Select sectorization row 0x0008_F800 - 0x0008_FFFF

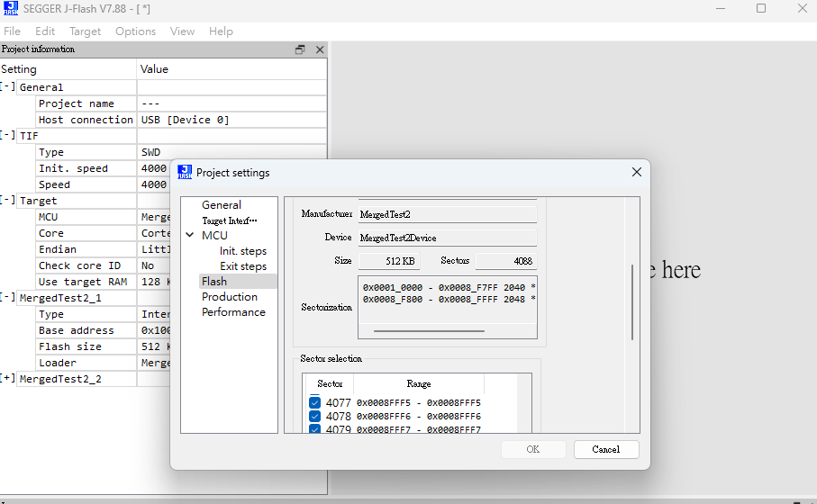click(x=449, y=300)
